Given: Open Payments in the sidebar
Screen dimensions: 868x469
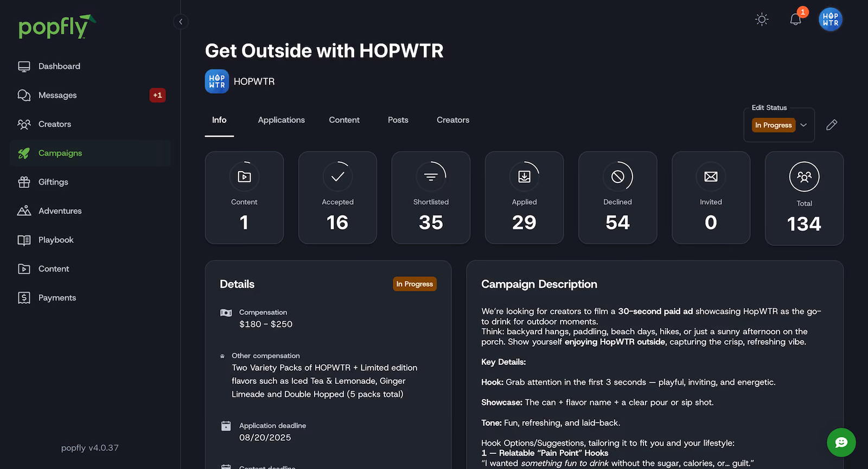Looking at the screenshot, I should (x=90, y=298).
